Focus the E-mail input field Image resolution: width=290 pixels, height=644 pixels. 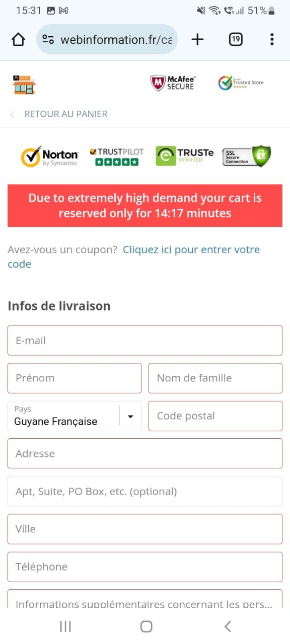145,340
